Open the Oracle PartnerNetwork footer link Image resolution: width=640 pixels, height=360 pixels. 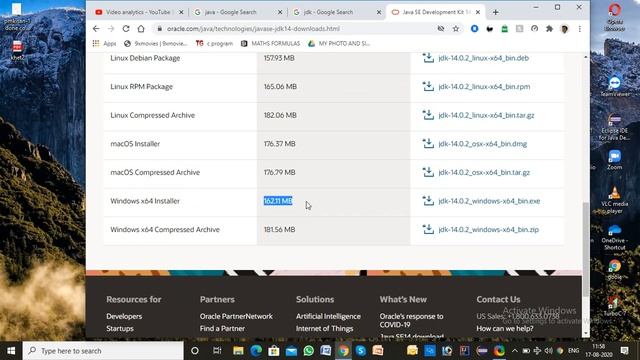(236, 316)
